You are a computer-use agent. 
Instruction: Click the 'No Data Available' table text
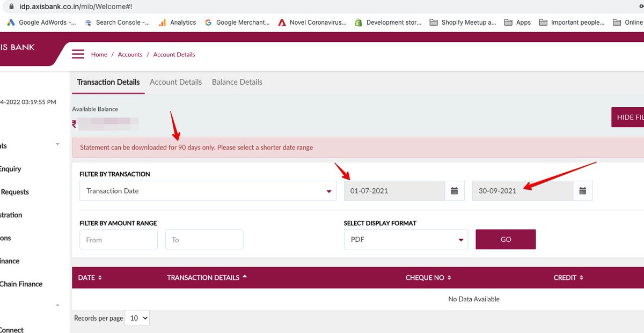point(474,299)
